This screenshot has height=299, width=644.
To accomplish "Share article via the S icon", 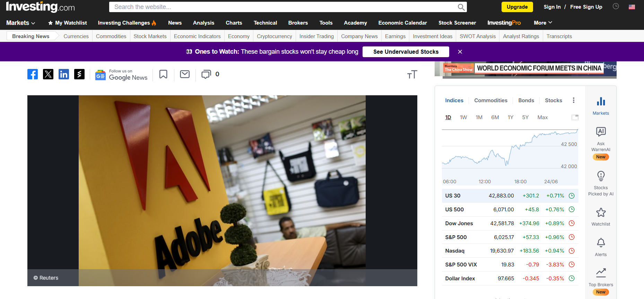I will pyautogui.click(x=79, y=74).
